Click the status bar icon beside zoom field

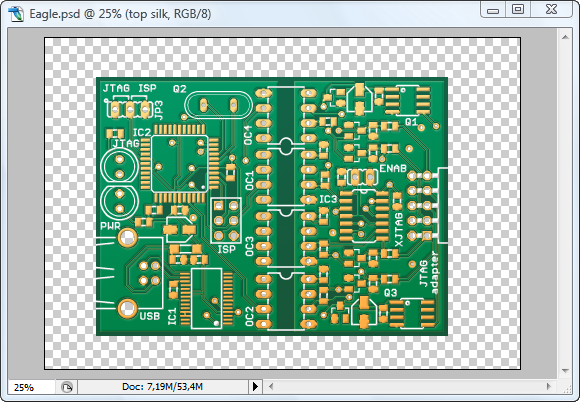click(x=67, y=387)
